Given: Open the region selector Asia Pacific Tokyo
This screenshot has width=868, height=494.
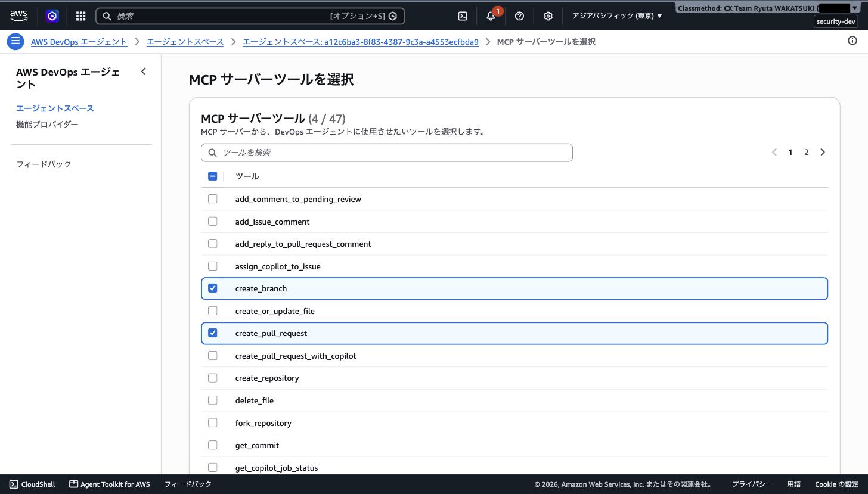Looking at the screenshot, I should point(617,16).
